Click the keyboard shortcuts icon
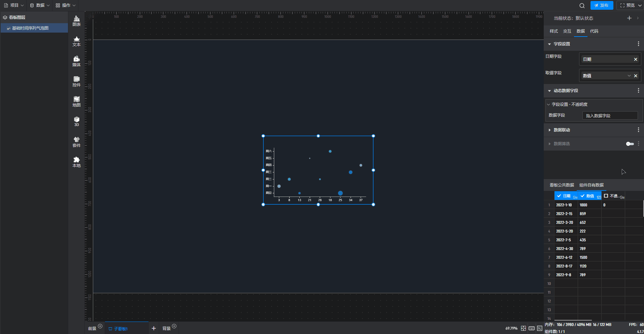 pos(532,328)
